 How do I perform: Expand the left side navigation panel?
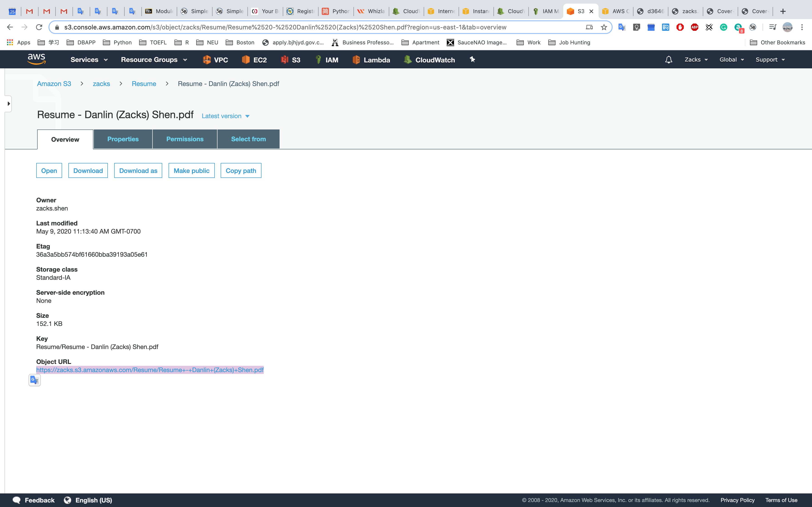point(8,104)
